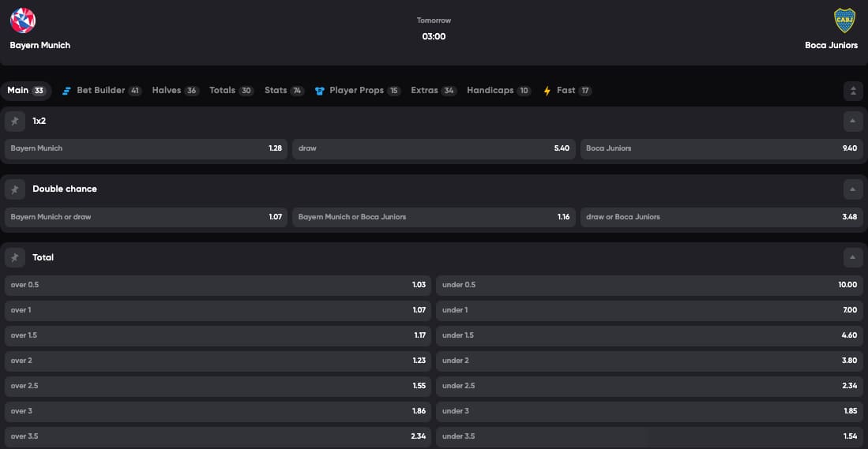The image size is (868, 449).
Task: Open the Fast tab
Action: 567,91
